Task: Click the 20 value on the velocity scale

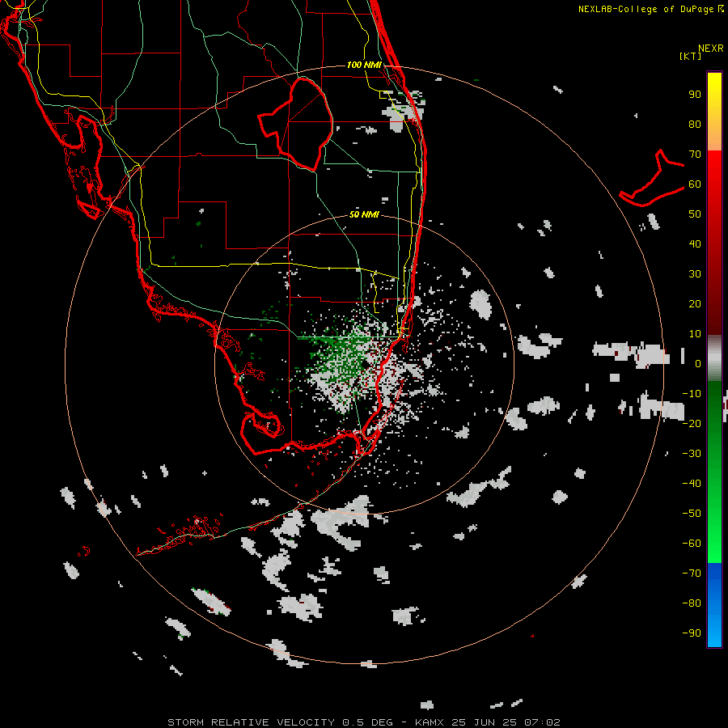Action: point(695,304)
